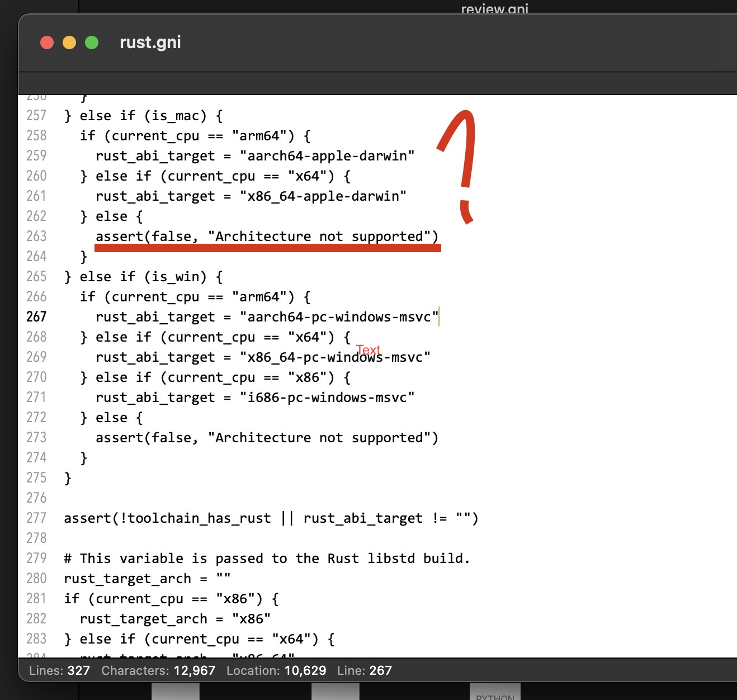Click the green full-screen traffic light button

91,42
